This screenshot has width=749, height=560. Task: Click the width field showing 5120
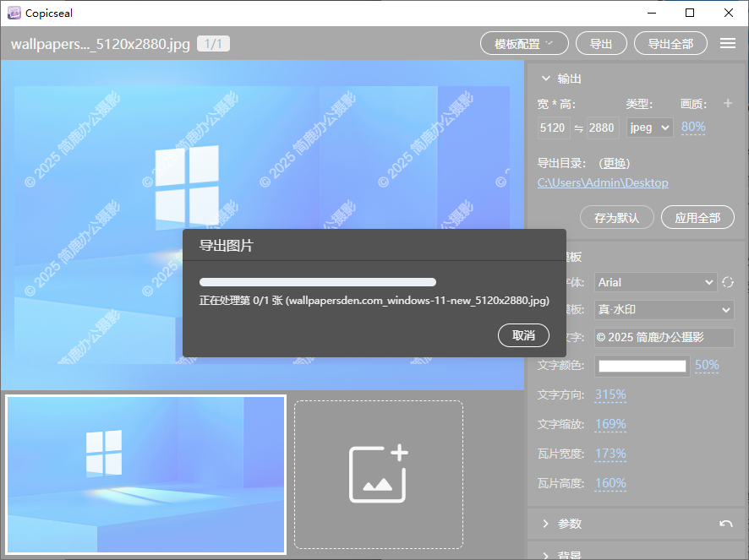(x=554, y=128)
